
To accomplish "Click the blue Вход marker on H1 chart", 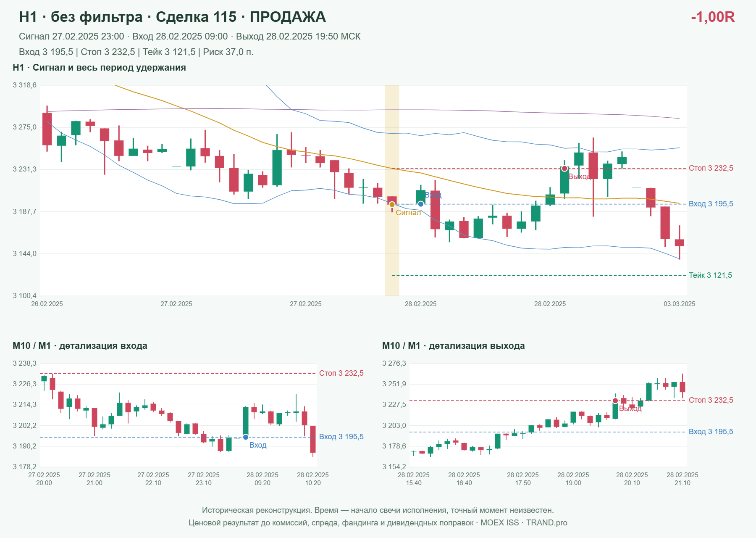I will [x=421, y=204].
